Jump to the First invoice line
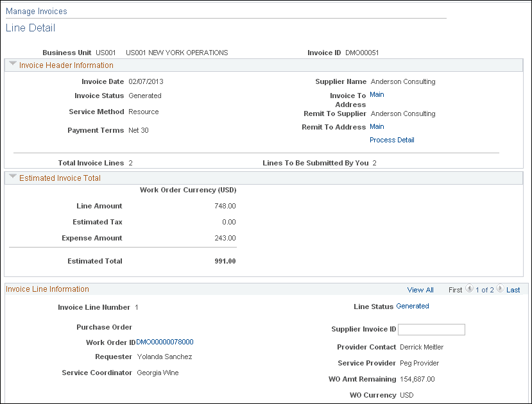This screenshot has height=404, width=532. coord(456,289)
